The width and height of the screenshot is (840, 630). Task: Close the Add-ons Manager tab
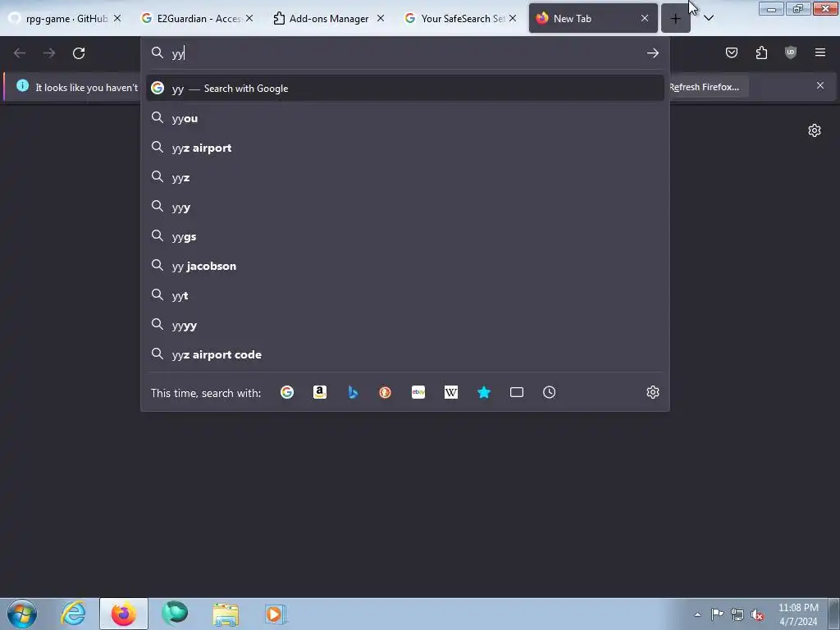pos(381,18)
